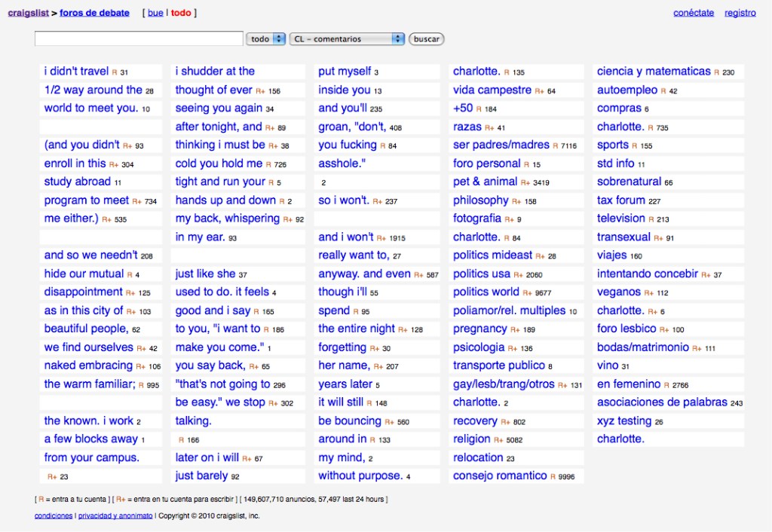The height and width of the screenshot is (532, 772).
Task: Open the privacidad y anonimato footer link
Action: point(115,515)
